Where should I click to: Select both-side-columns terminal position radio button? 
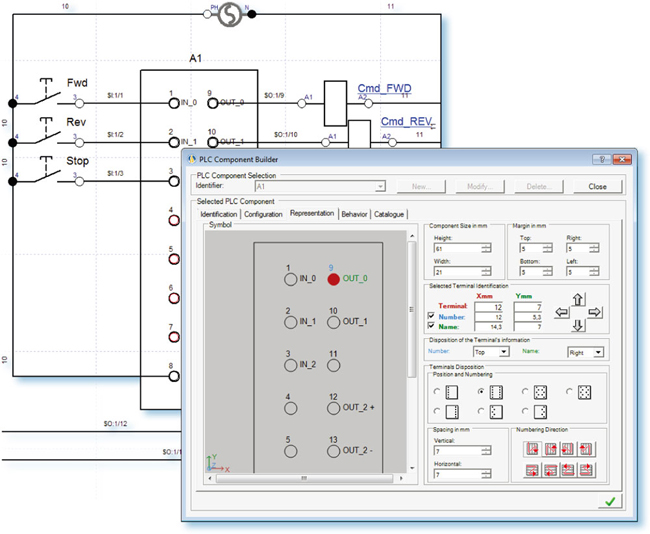pos(481,391)
